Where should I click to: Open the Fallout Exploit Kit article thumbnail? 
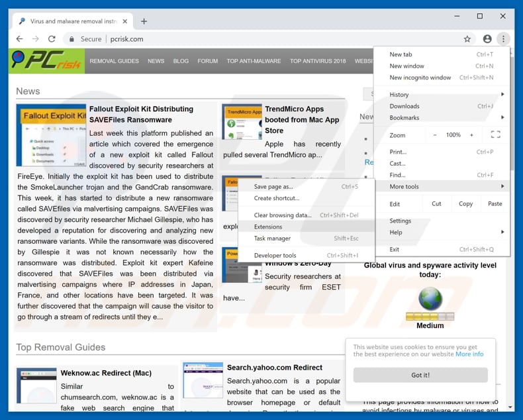52,135
